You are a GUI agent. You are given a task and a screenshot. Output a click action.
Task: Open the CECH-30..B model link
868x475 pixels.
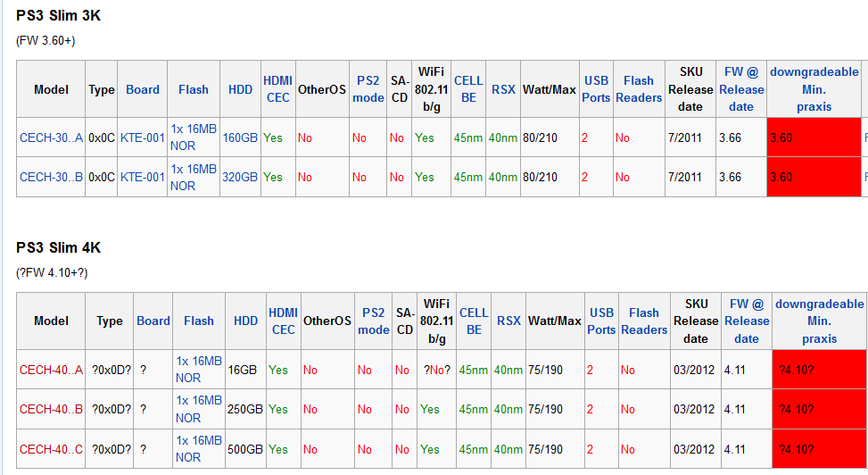[x=51, y=177]
